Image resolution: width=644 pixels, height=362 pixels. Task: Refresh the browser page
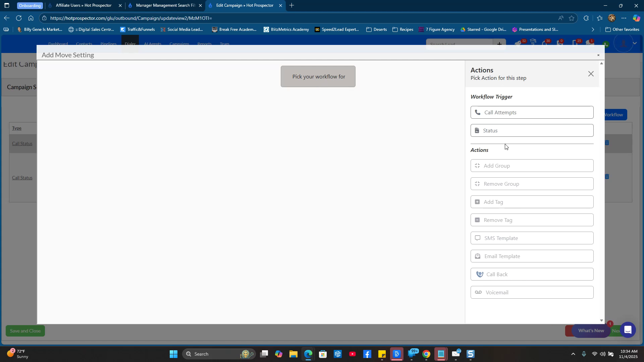click(19, 18)
